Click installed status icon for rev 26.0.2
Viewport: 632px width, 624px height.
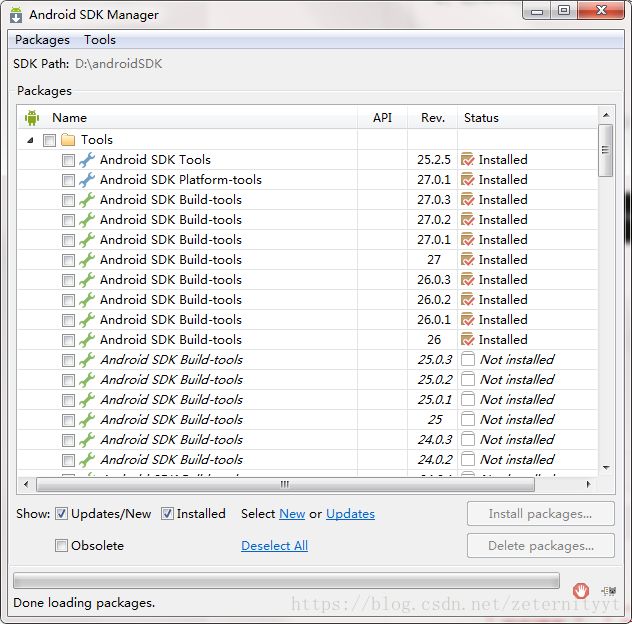pyautogui.click(x=468, y=300)
